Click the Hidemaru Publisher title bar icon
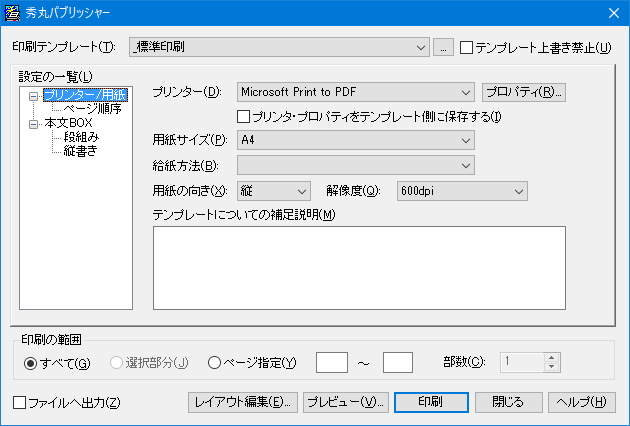This screenshot has width=630, height=426. 13,13
